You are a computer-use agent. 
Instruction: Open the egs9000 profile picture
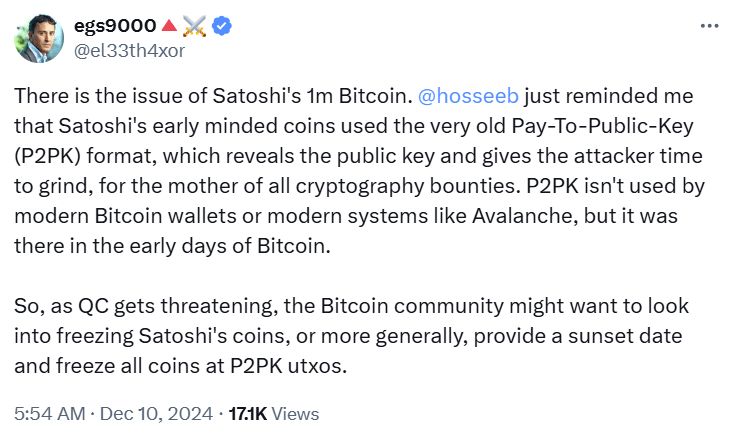pyautogui.click(x=38, y=38)
